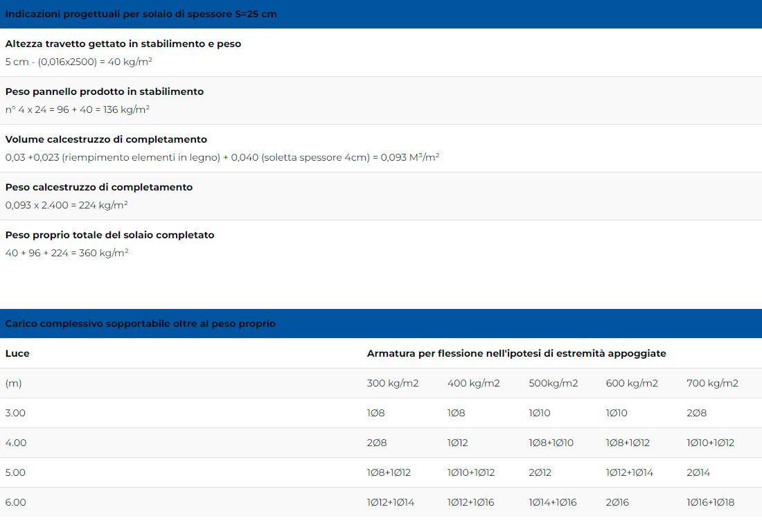Click the 3.00 row cell under 600 kg/m2

617,413
